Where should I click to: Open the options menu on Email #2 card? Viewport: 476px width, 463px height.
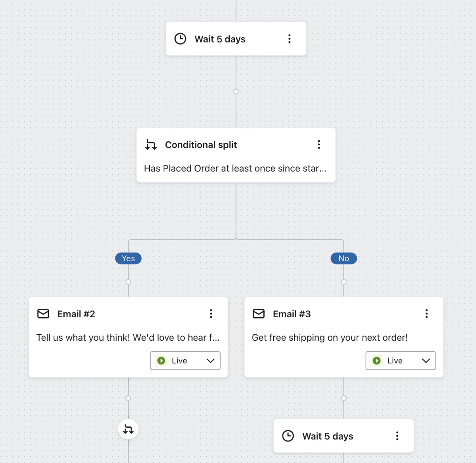coord(211,313)
